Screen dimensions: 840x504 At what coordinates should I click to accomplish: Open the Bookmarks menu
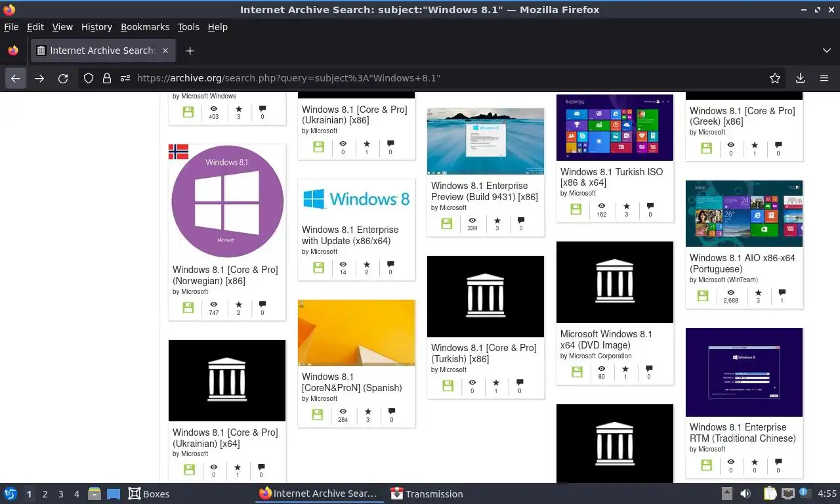click(145, 27)
